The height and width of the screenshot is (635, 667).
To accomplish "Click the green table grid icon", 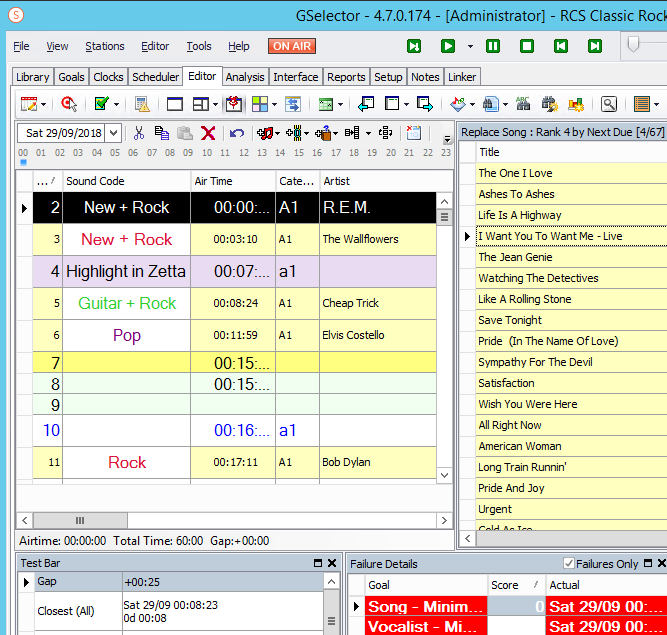I will (x=326, y=104).
